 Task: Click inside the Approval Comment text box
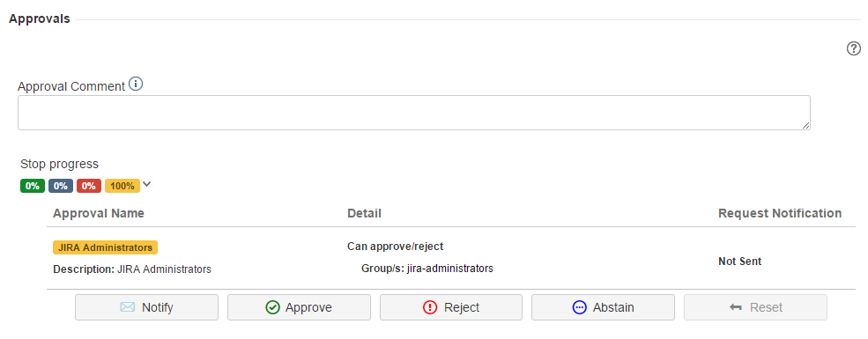click(x=413, y=113)
